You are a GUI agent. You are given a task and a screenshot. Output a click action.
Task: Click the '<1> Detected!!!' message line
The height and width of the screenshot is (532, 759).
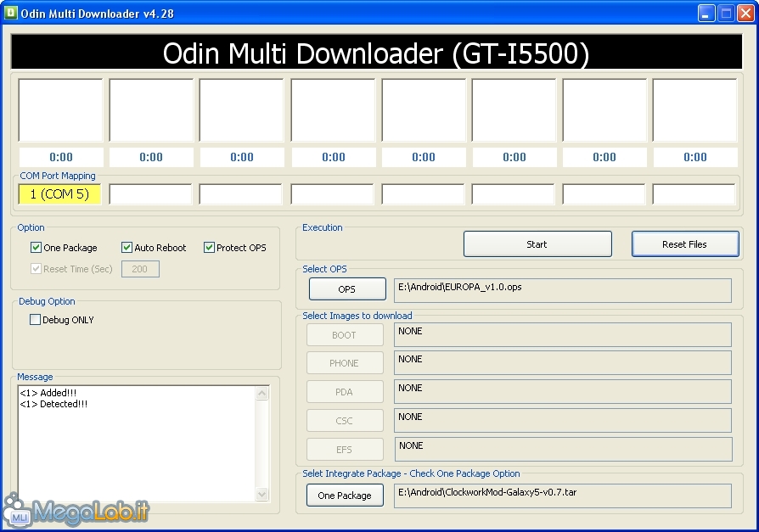coord(53,404)
